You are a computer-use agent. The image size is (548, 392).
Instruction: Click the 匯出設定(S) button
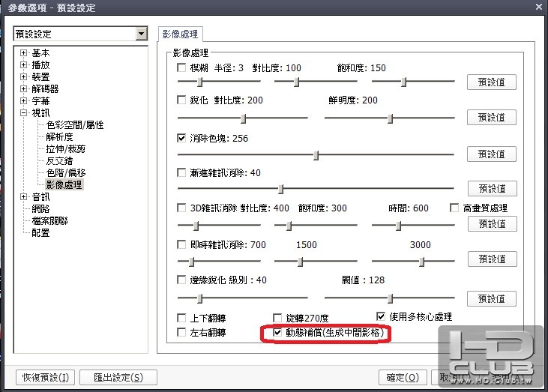[118, 377]
